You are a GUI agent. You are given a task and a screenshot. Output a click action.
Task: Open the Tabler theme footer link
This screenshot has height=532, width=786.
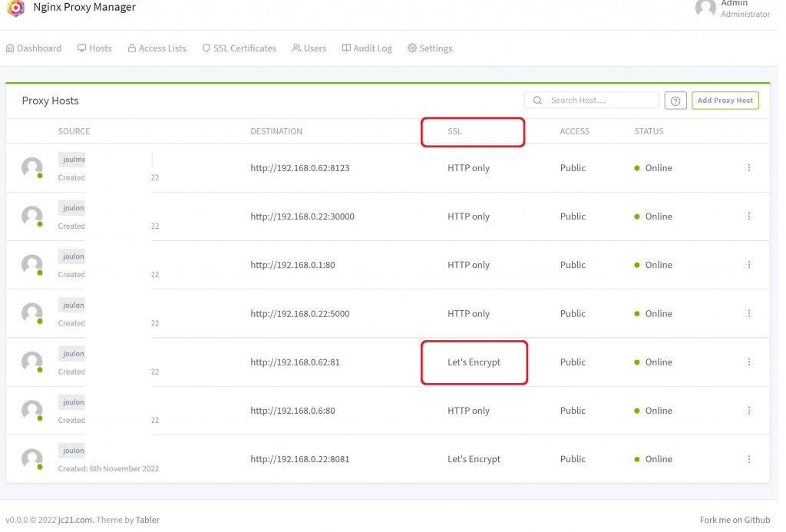coord(147,520)
